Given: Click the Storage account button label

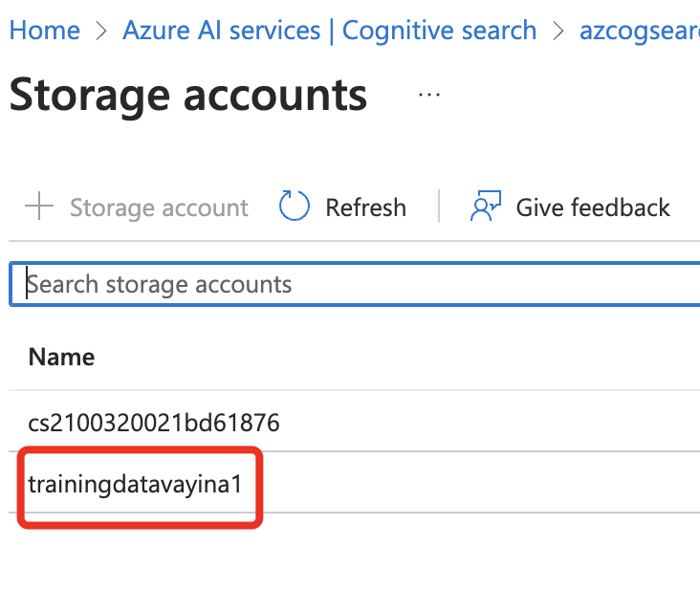Looking at the screenshot, I should tap(159, 208).
